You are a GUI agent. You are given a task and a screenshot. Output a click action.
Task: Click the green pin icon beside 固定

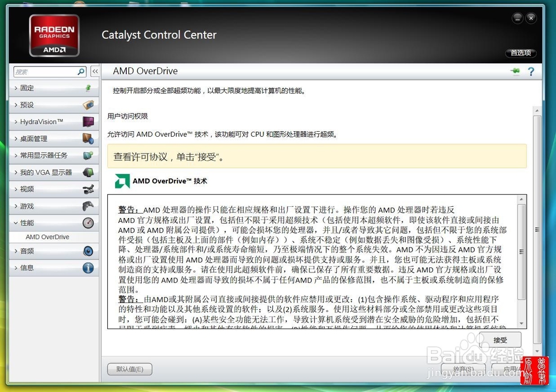[x=88, y=88]
